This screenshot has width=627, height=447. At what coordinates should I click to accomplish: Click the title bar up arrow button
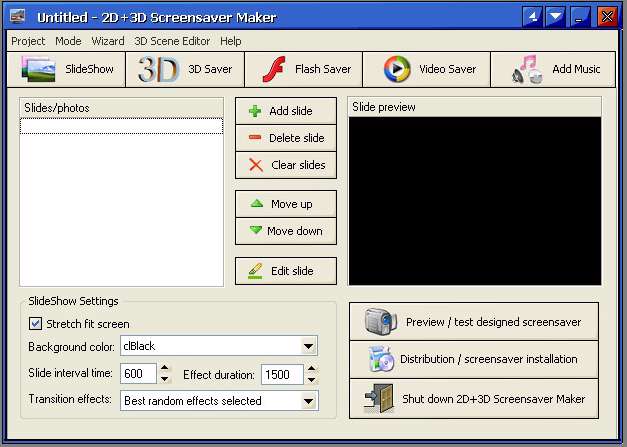pos(532,17)
